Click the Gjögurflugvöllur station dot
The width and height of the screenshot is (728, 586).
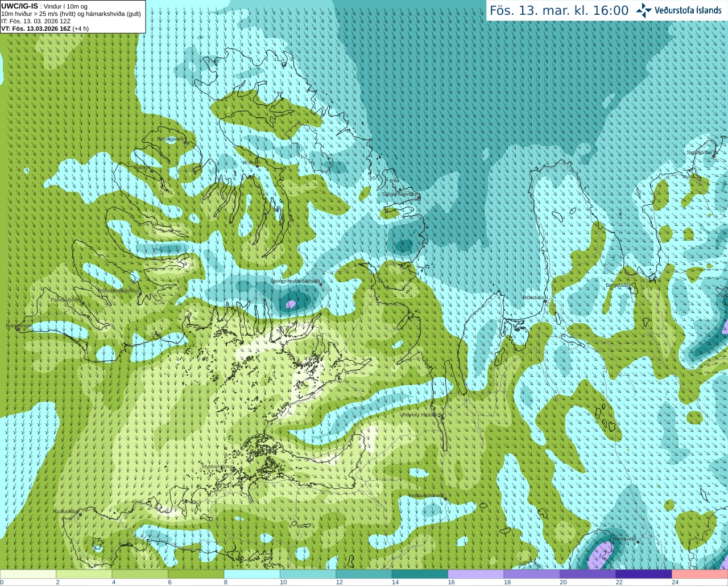coord(419,197)
